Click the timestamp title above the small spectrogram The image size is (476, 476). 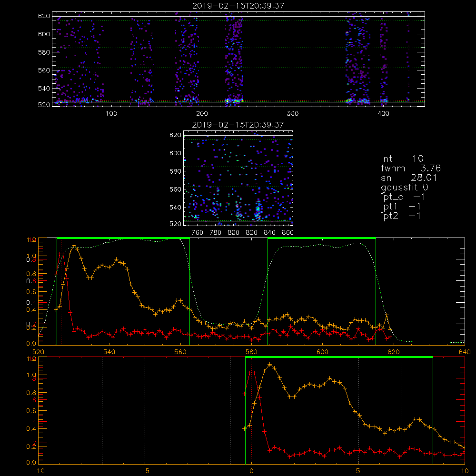click(x=238, y=124)
